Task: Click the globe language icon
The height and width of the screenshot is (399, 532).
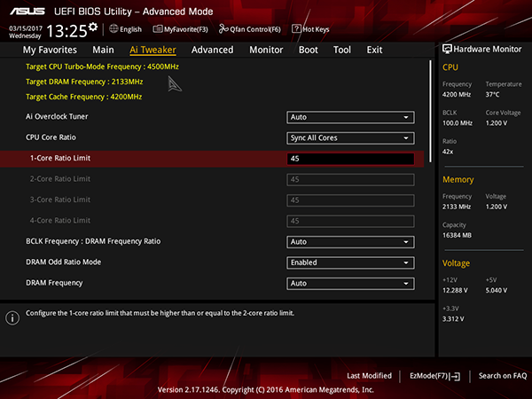Action: coord(113,29)
